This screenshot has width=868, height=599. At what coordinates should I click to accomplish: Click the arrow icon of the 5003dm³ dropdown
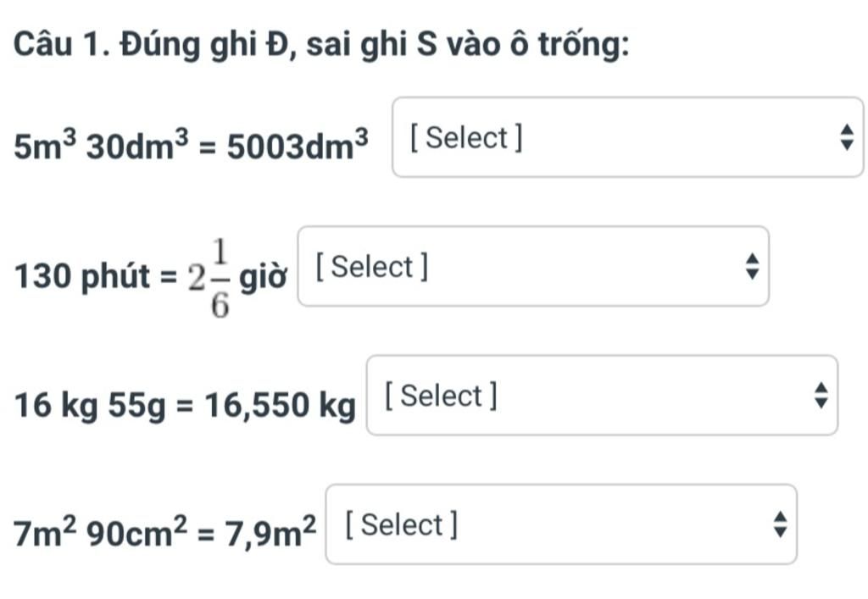click(847, 137)
